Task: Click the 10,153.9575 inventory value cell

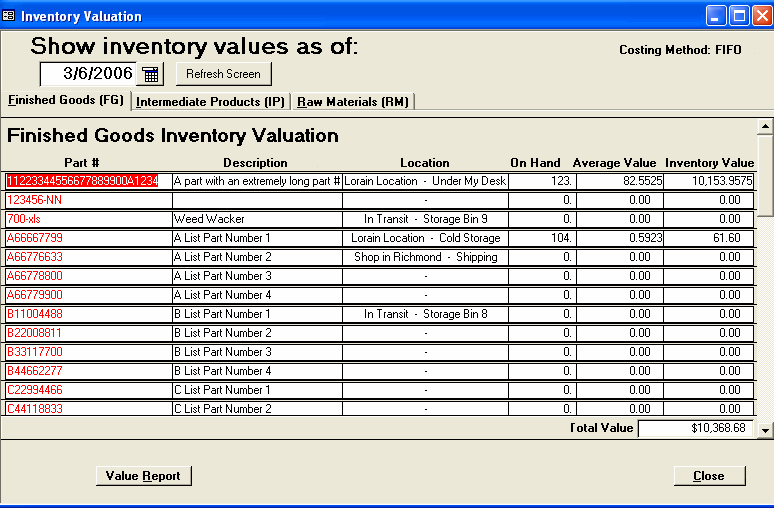Action: pos(709,181)
